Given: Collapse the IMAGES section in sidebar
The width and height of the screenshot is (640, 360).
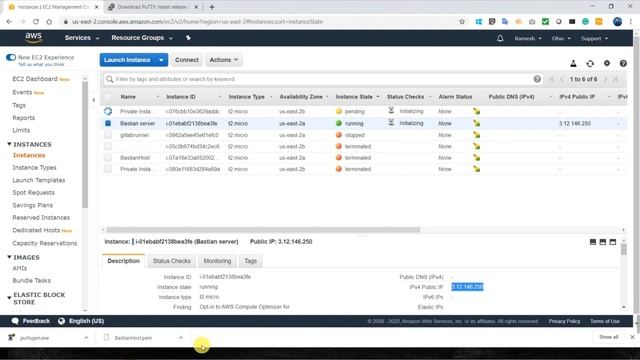Looking at the screenshot, I should tap(9, 257).
